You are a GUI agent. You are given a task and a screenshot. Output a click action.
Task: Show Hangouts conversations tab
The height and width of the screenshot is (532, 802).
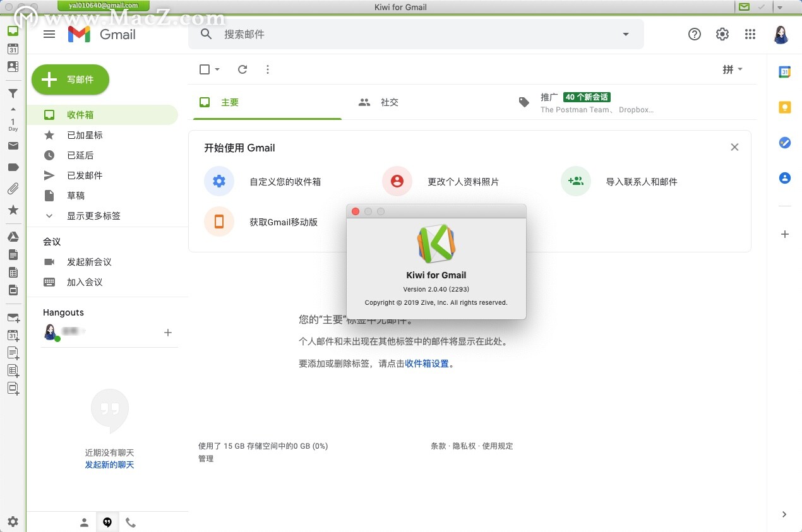tap(107, 523)
